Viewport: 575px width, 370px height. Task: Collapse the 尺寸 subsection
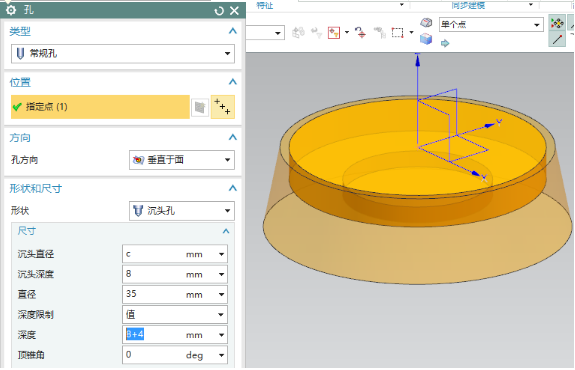[226, 231]
